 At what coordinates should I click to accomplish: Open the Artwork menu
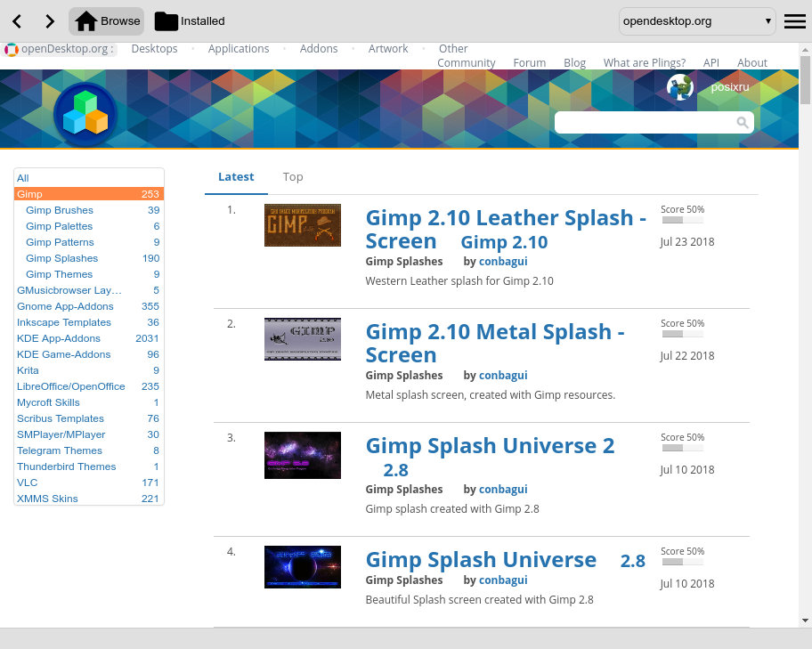388,49
